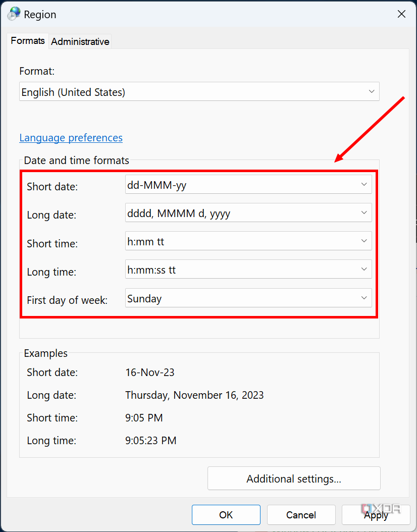
Task: Expand the Format dropdown showing English (United States)
Action: (x=199, y=92)
